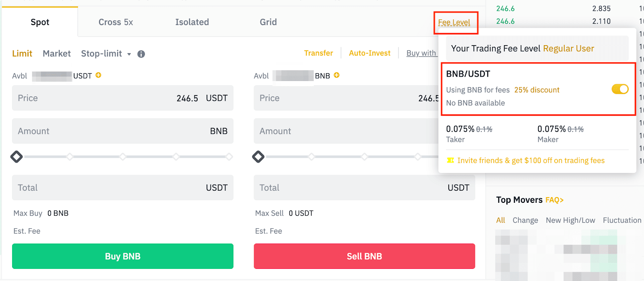The height and width of the screenshot is (281, 644).
Task: Click the plus icon next to USDT balance
Action: click(x=98, y=75)
